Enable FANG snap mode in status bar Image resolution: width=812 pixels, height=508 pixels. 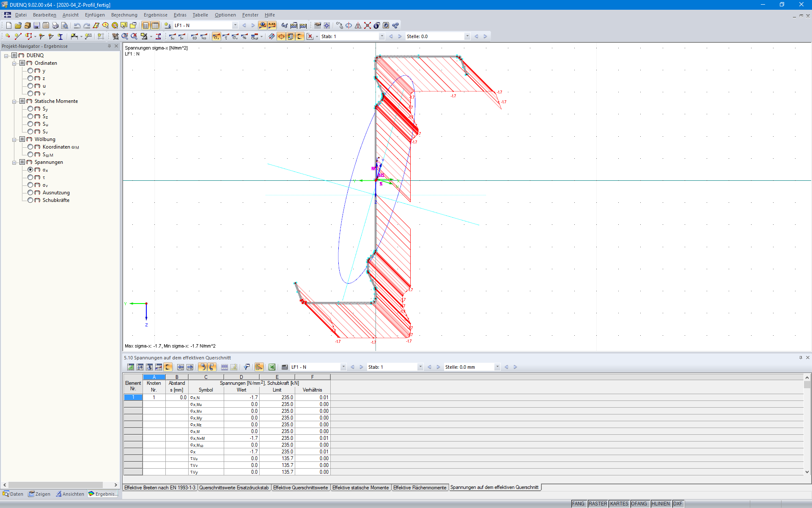tap(578, 504)
